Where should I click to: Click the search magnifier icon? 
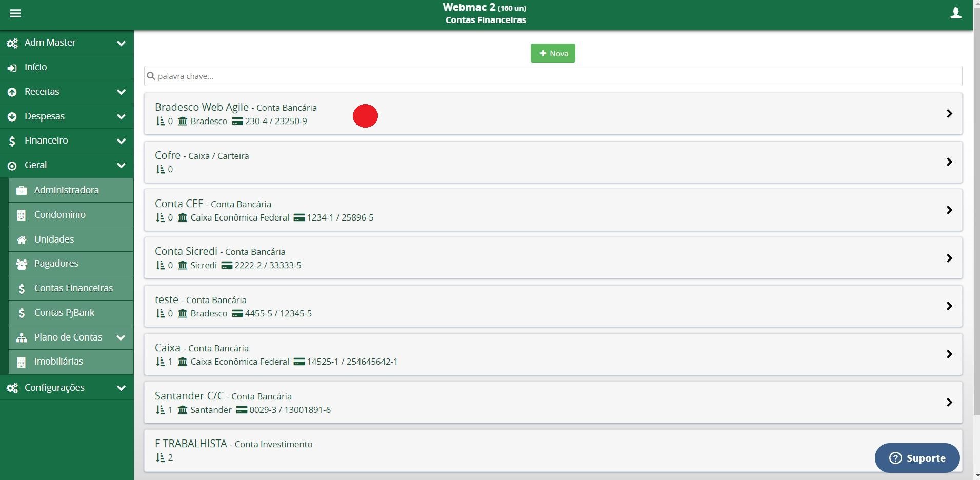(x=151, y=76)
